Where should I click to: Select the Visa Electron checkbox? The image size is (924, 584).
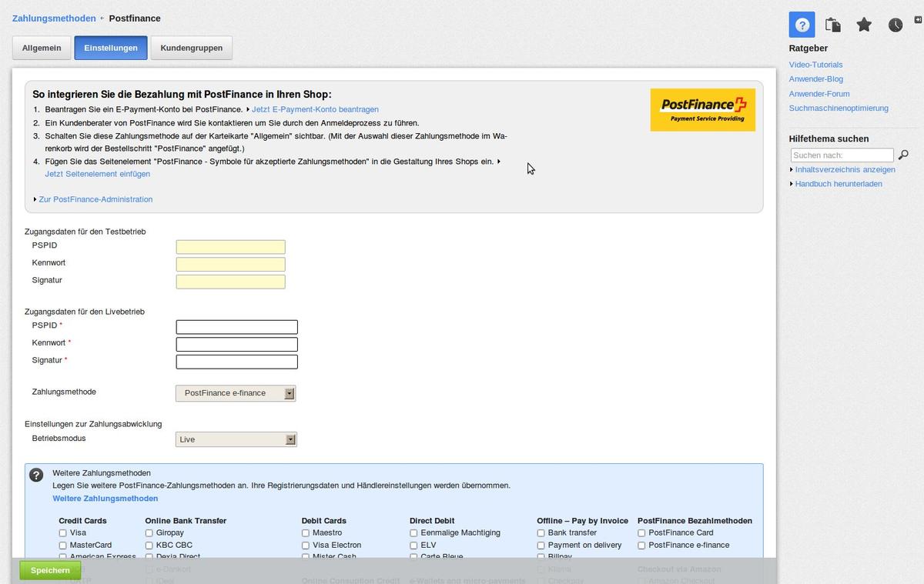coord(306,545)
